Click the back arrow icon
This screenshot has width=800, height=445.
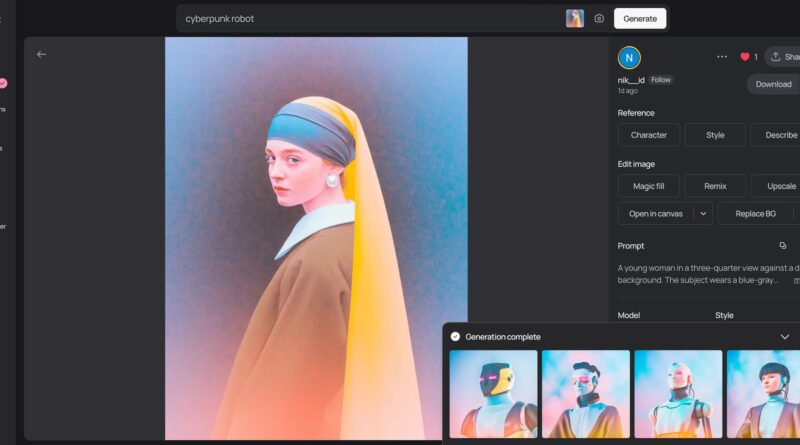tap(41, 54)
